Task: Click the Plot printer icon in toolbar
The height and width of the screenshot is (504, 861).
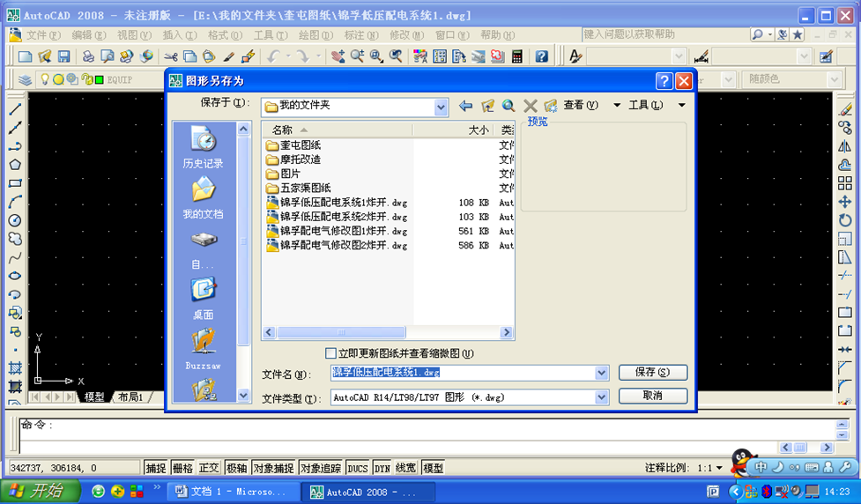Action: (x=88, y=56)
